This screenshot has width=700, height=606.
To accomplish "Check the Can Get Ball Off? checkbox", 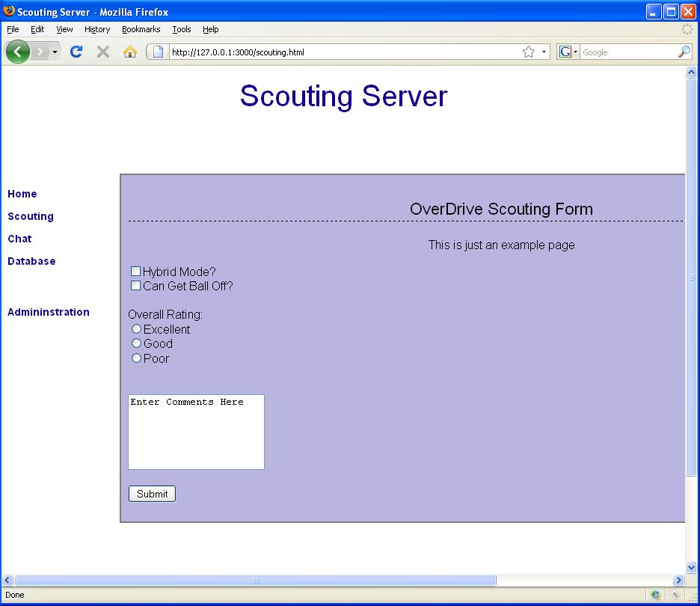I will pos(135,285).
